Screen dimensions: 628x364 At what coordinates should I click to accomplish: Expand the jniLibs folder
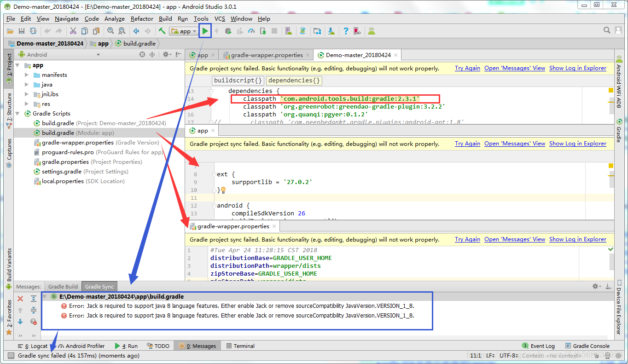click(26, 94)
